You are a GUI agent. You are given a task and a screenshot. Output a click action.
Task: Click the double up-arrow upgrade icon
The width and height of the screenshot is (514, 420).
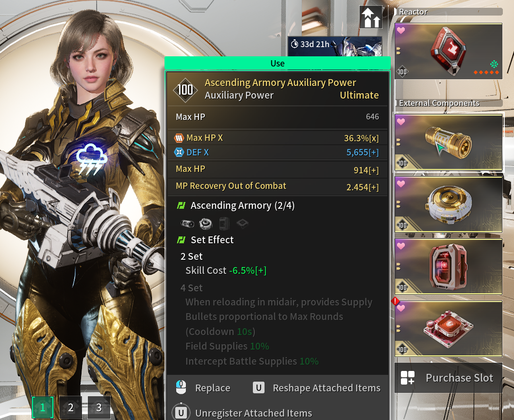pyautogui.click(x=371, y=17)
